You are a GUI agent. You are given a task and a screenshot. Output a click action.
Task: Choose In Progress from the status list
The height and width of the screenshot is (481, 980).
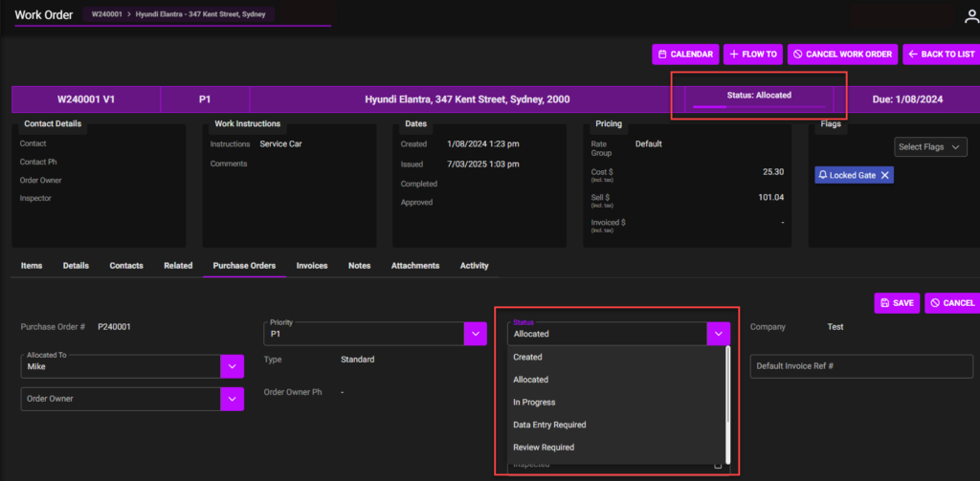(534, 403)
